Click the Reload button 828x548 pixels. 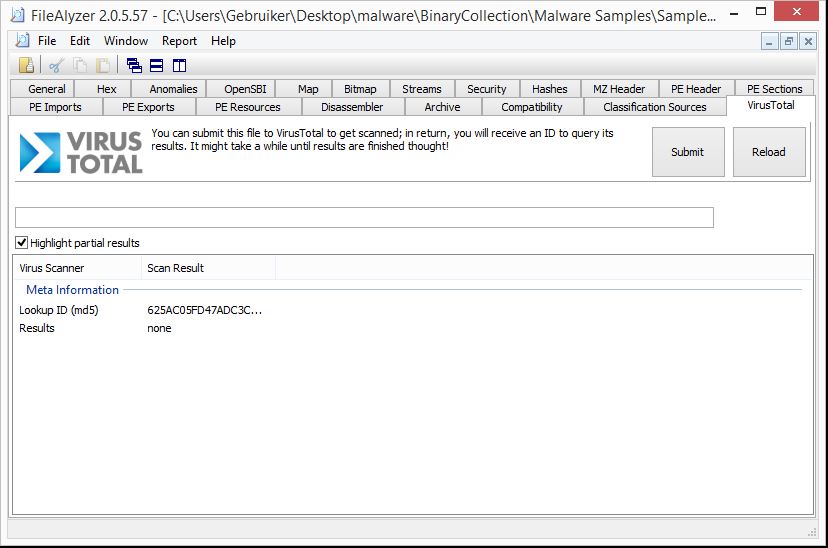[x=769, y=152]
